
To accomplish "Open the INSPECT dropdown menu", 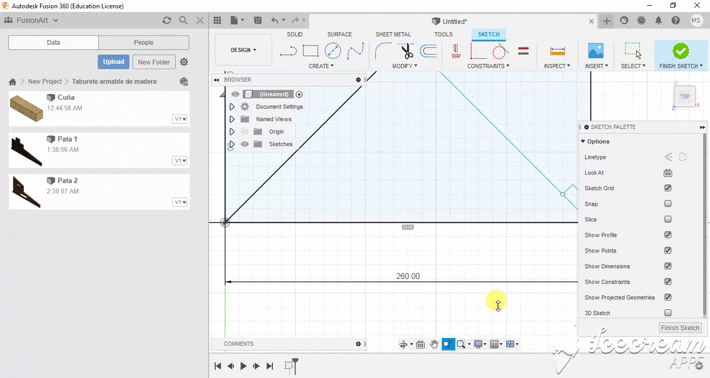I will [557, 66].
